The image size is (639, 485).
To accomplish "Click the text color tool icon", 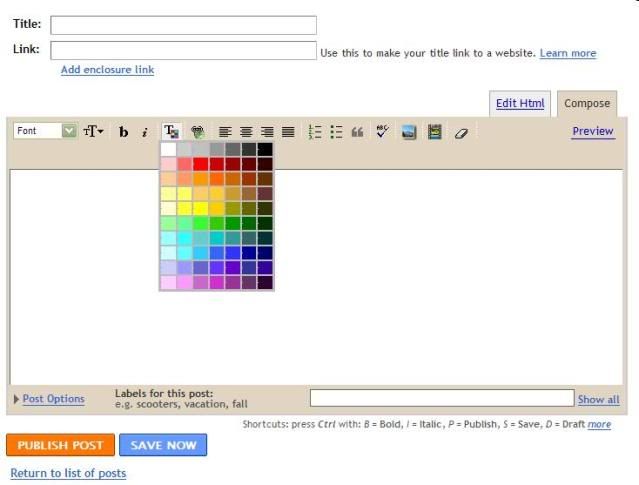I will pos(171,131).
